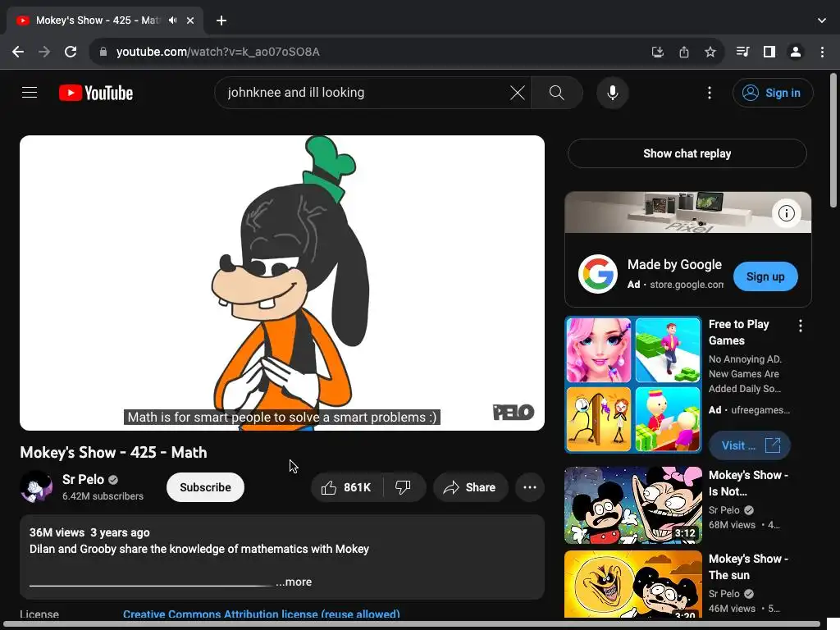The height and width of the screenshot is (630, 840).
Task: Open more actions ellipsis below video
Action: coord(529,487)
